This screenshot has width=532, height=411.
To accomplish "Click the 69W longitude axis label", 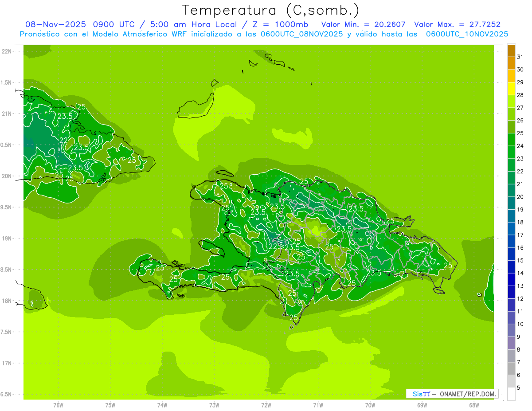I will pyautogui.click(x=422, y=405).
